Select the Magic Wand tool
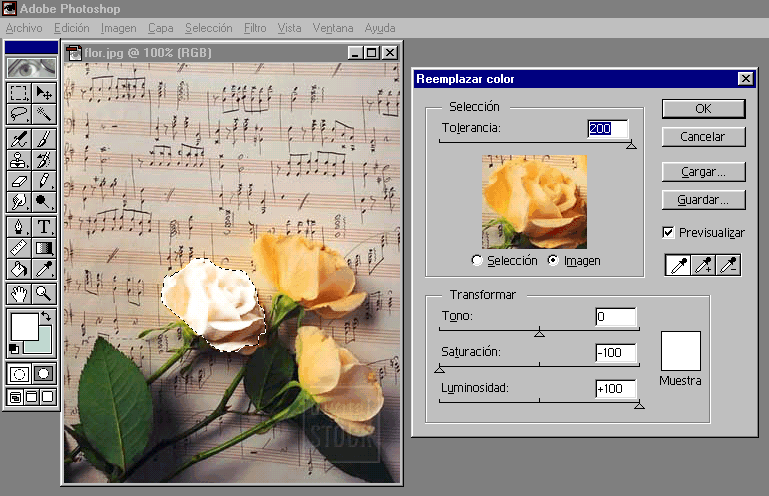769x496 pixels. [44, 115]
